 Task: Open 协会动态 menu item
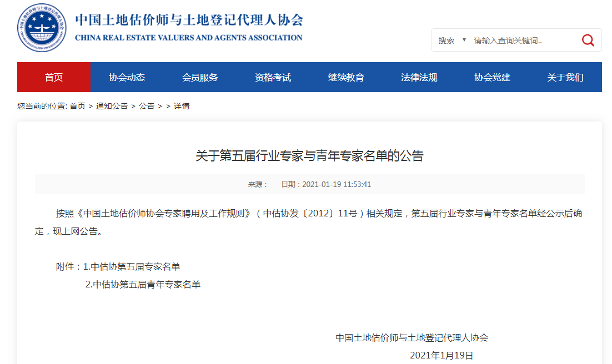coord(127,77)
